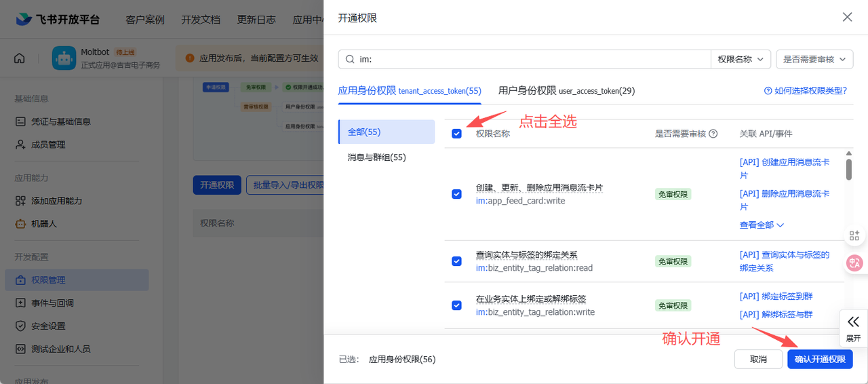The image size is (868, 384).
Task: Click the 展开 double-arrow expand icon
Action: (853, 322)
